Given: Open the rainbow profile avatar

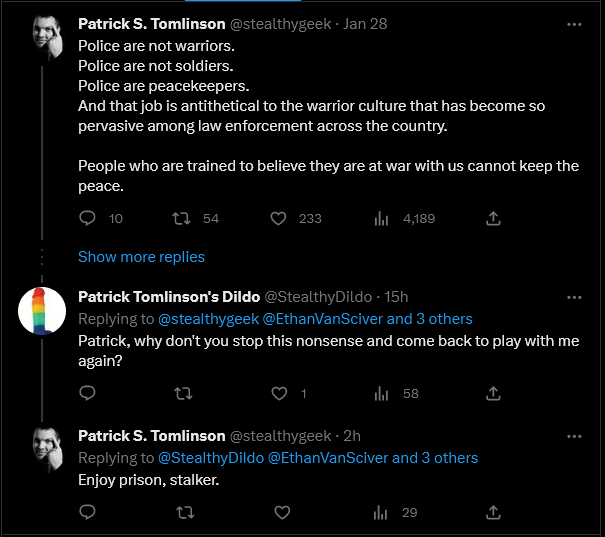Looking at the screenshot, I should pyautogui.click(x=43, y=313).
